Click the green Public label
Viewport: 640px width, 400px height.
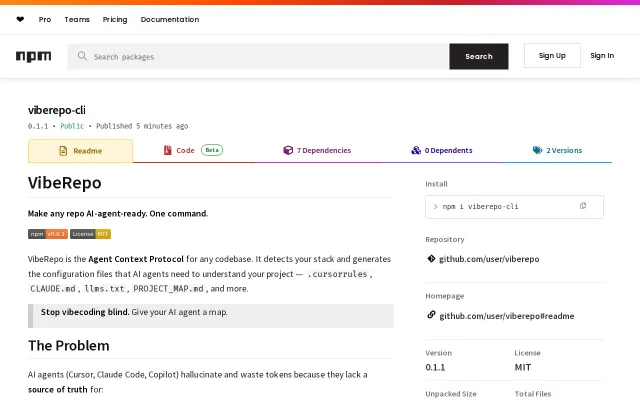[x=72, y=126]
